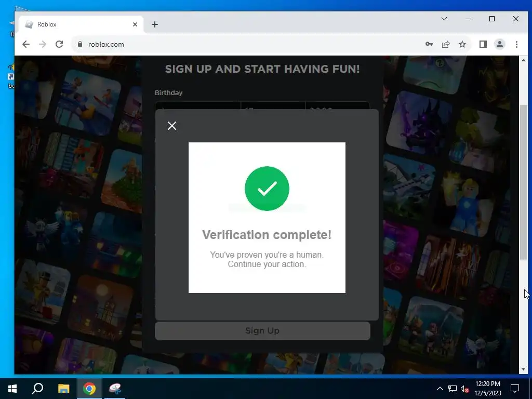
Task: Click 'You've proven you're a human' text
Action: [267, 255]
